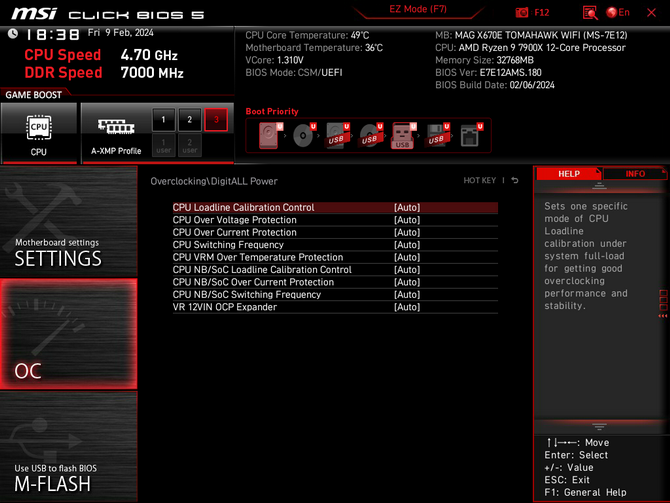Select A-XMP user profile 1
The image size is (670, 503).
163,145
